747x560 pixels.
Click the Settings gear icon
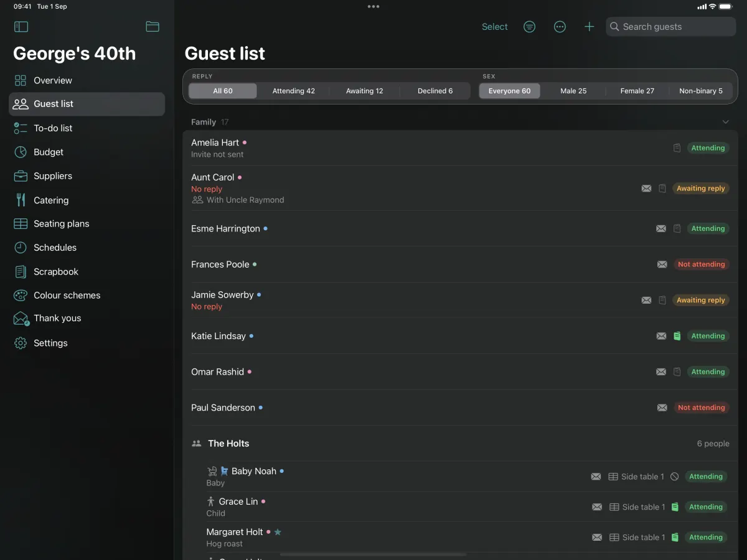click(x=21, y=343)
